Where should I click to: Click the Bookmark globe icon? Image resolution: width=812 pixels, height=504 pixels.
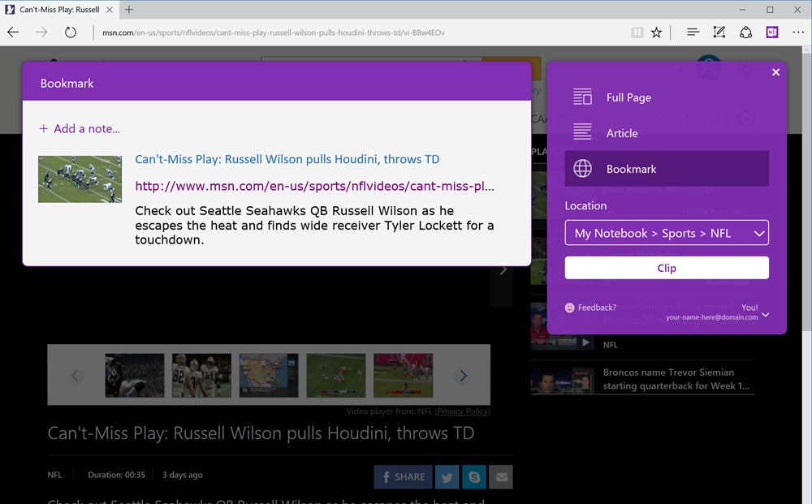[x=582, y=168]
